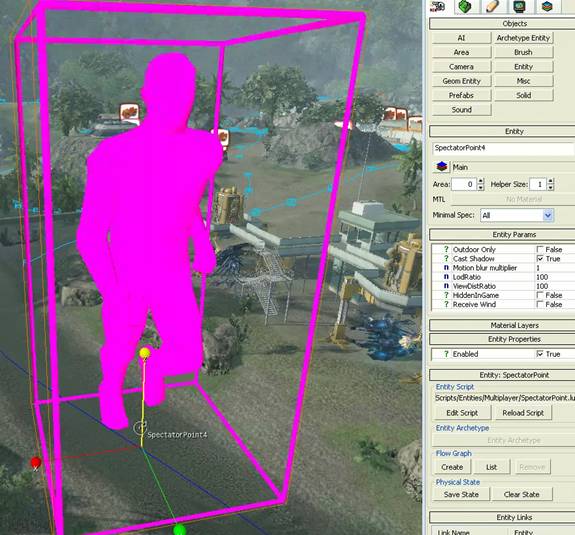
Task: Click the Reload Script button
Action: [x=523, y=413]
